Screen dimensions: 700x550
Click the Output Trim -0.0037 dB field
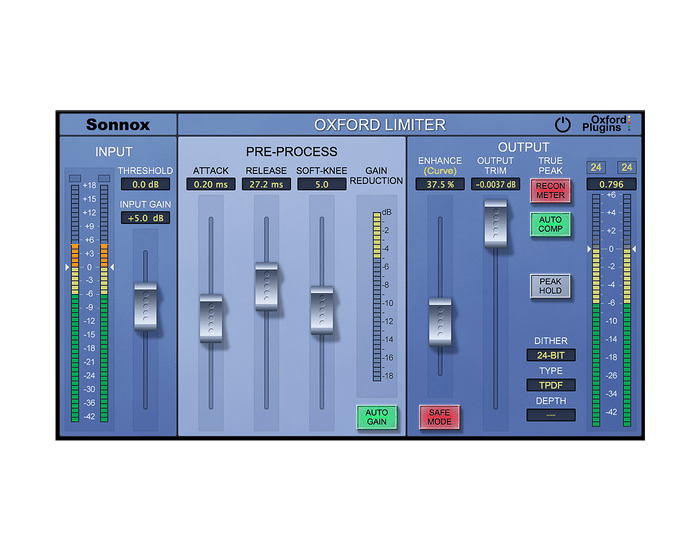(496, 184)
